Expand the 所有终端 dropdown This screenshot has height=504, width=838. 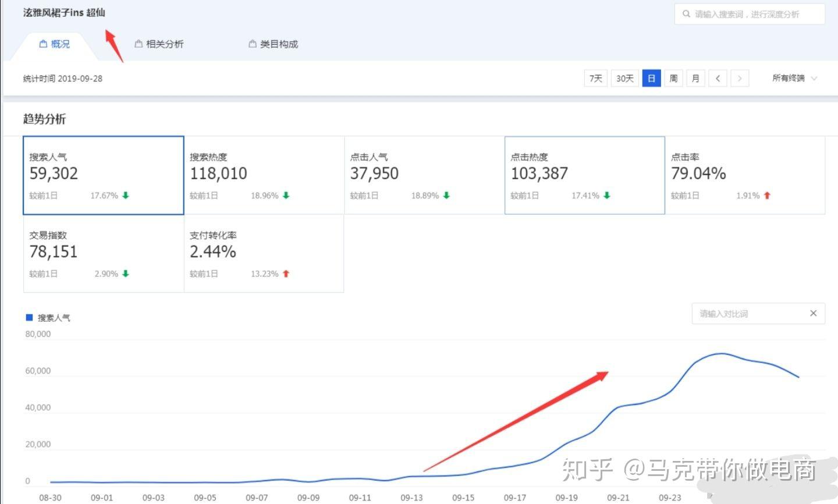click(x=794, y=78)
